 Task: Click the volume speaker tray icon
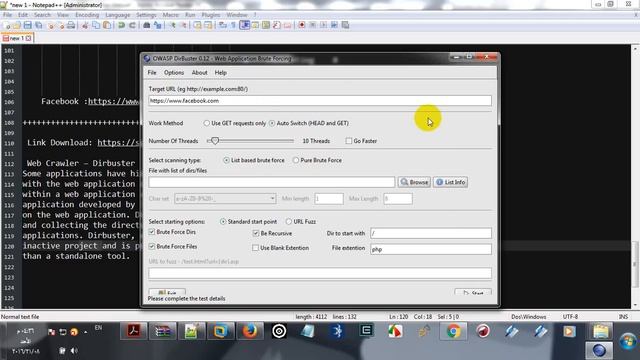tap(74, 351)
